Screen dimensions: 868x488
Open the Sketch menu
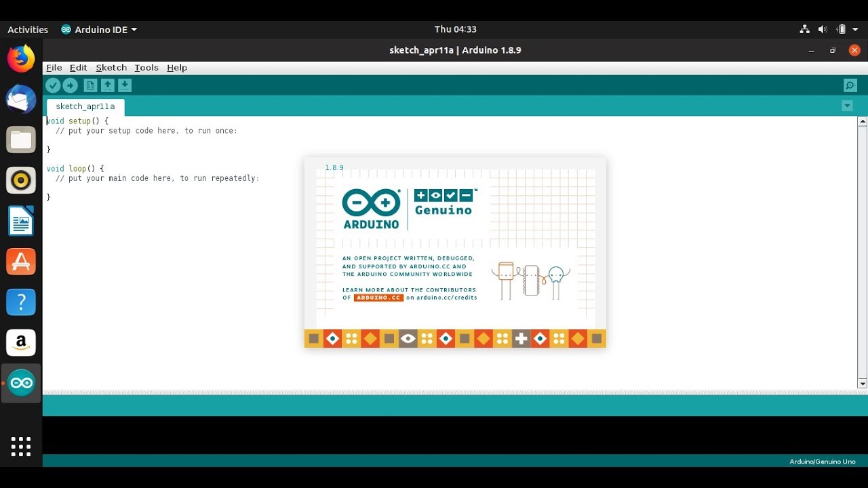coord(111,68)
